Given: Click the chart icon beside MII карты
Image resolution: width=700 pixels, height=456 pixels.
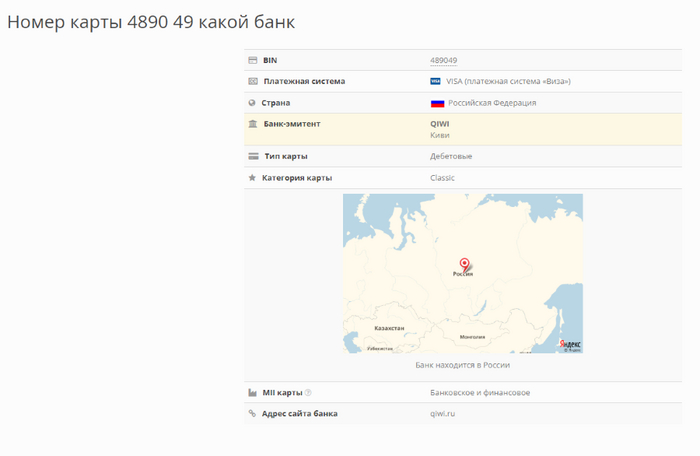Looking at the screenshot, I should tap(253, 392).
